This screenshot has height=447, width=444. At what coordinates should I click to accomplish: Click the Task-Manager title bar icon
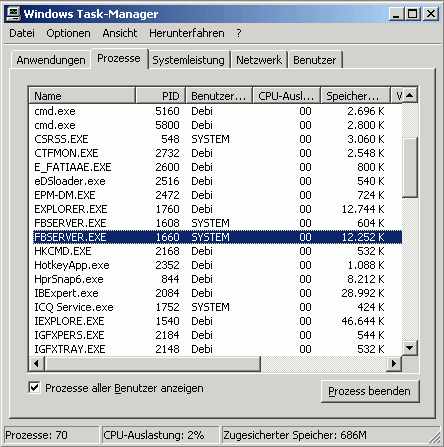click(14, 14)
